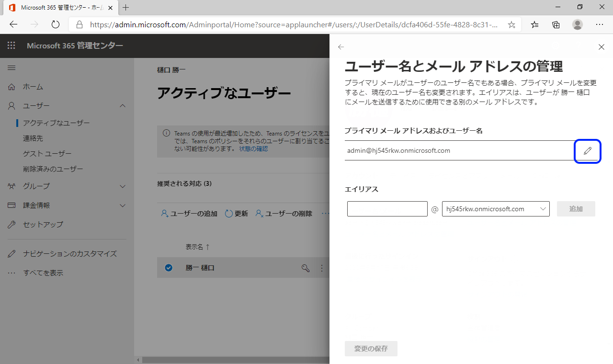Click the ユーザー person icon in sidebar
Viewport: 613px width, 364px height.
click(x=12, y=106)
